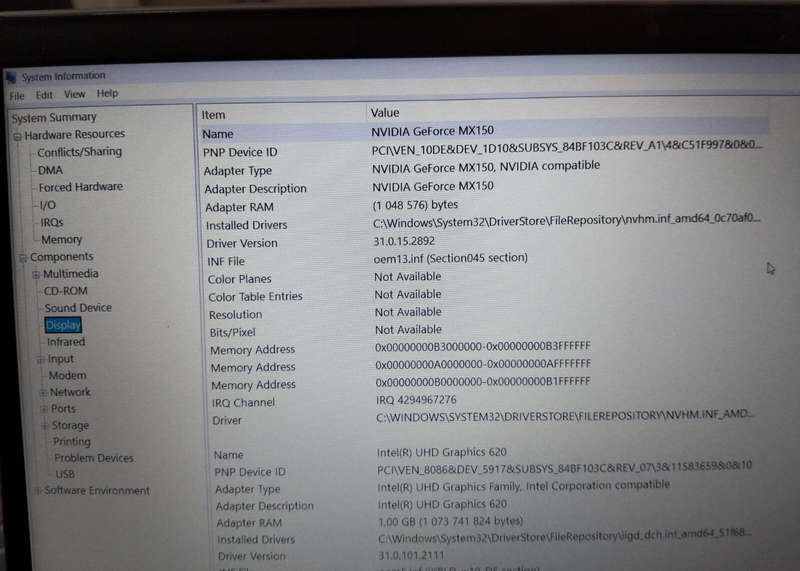Viewport: 800px width, 571px height.
Task: Click the NVIDIA PNP Device ID value
Action: pyautogui.click(x=566, y=147)
